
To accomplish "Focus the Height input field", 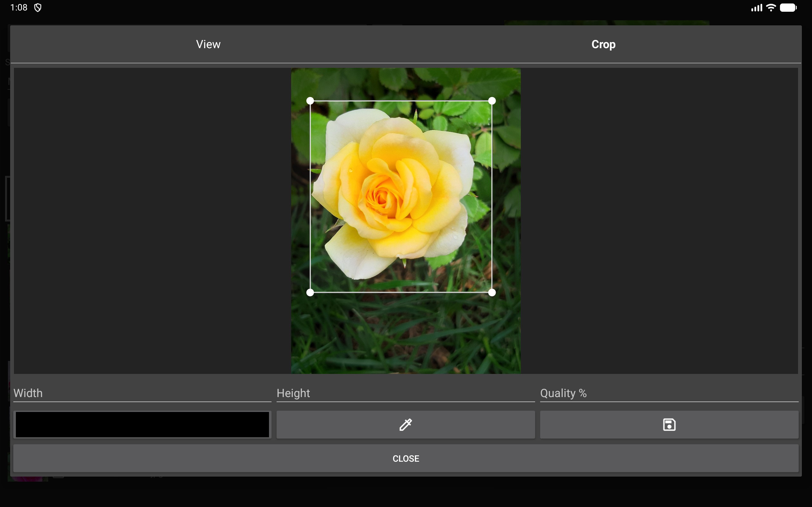I will click(x=405, y=393).
